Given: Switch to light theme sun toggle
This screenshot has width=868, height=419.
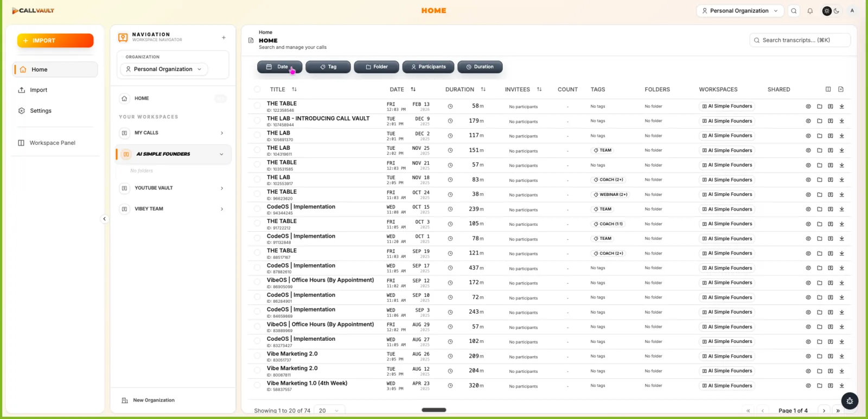Looking at the screenshot, I should point(827,11).
